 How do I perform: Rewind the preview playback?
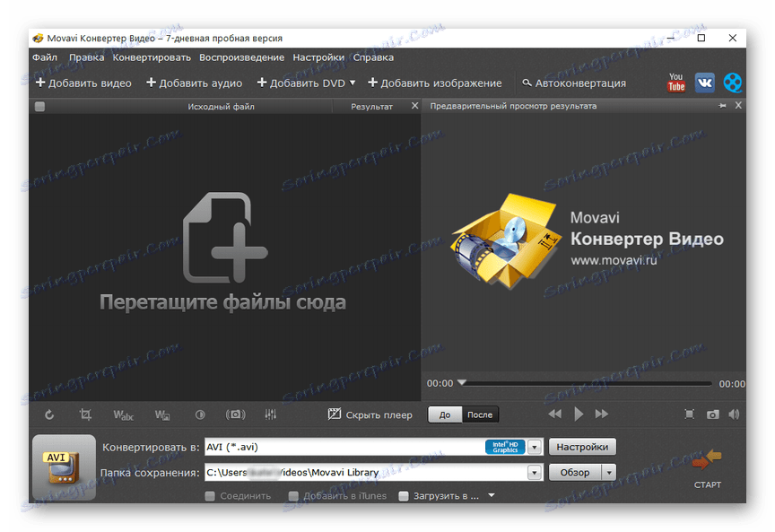[554, 414]
